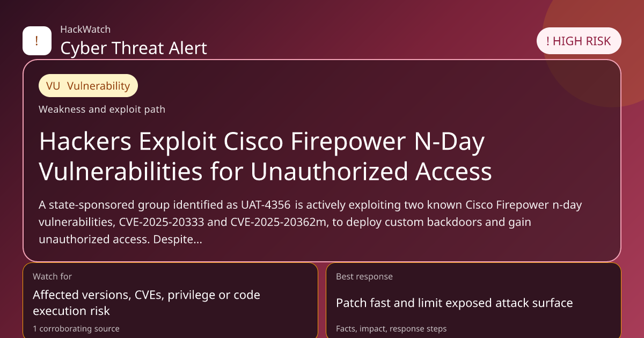Click the "Weakness and exploit path" subtitle

102,109
